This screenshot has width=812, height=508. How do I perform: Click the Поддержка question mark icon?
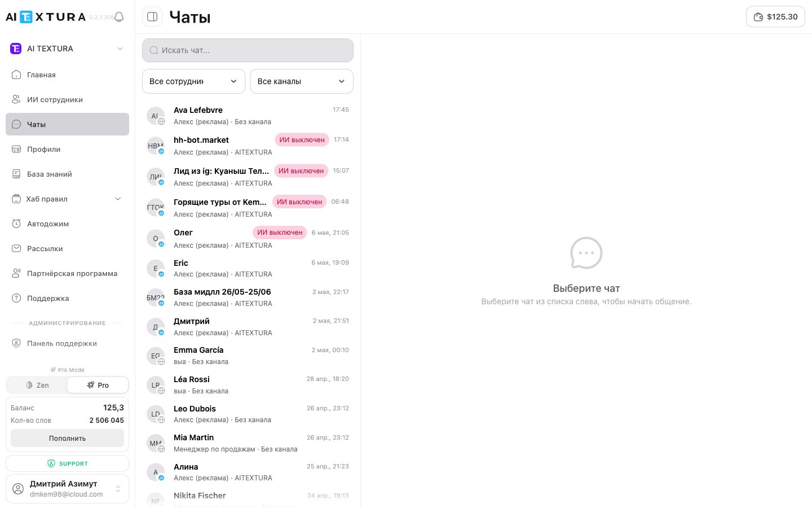tap(16, 298)
